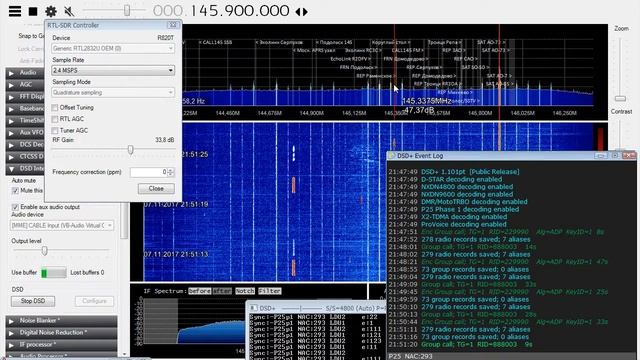Viewport: 640px width, 360px height.
Task: Enable Offset Tuning checkbox
Action: pyautogui.click(x=55, y=108)
